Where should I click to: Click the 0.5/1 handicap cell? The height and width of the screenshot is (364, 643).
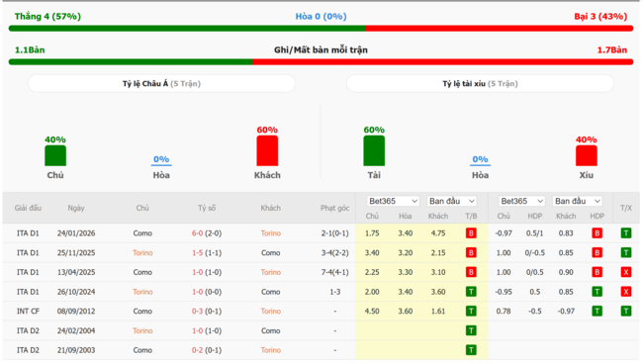[x=535, y=233]
